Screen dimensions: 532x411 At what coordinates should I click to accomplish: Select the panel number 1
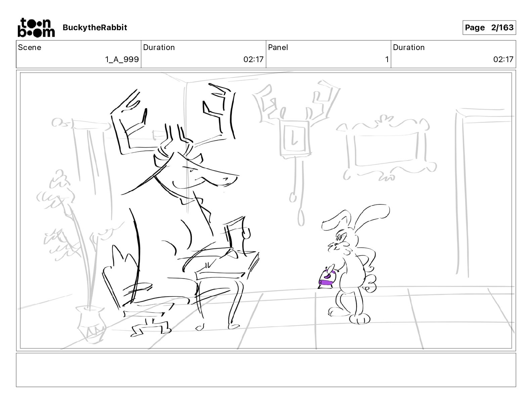click(387, 59)
